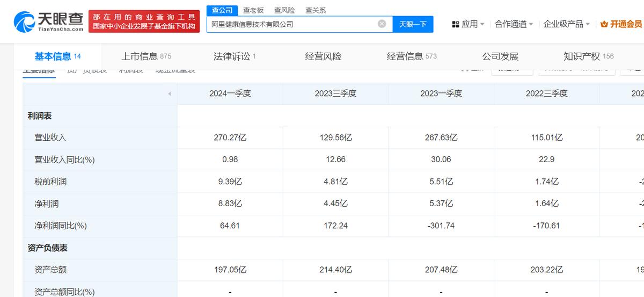Switch to the 查关系 search tab
Image resolution: width=644 pixels, height=297 pixels.
315,10
